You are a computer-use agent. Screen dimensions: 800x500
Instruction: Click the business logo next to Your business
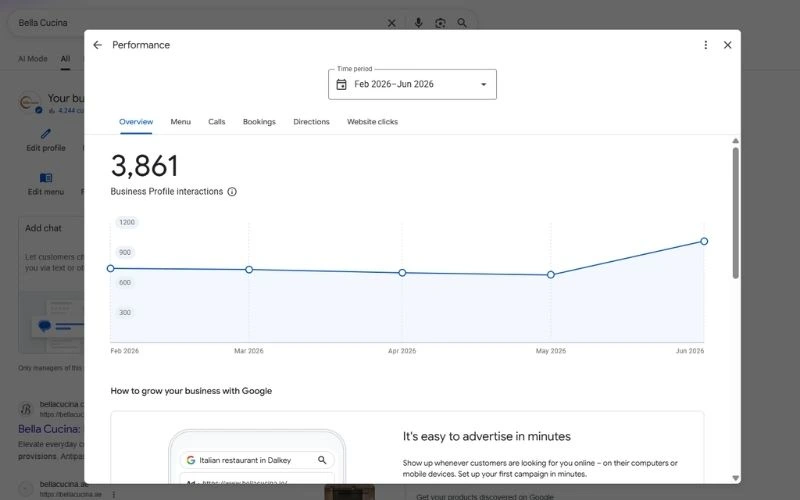[x=29, y=103]
